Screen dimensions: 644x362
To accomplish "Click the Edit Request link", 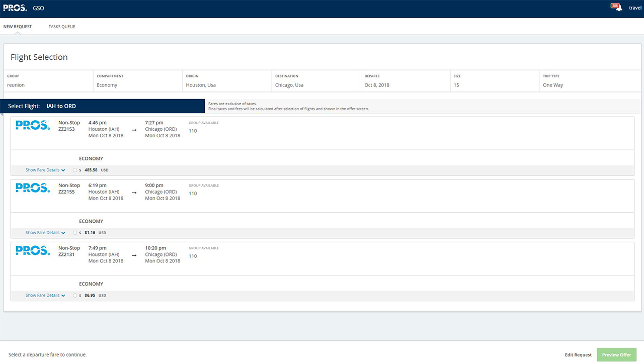I will pos(578,355).
